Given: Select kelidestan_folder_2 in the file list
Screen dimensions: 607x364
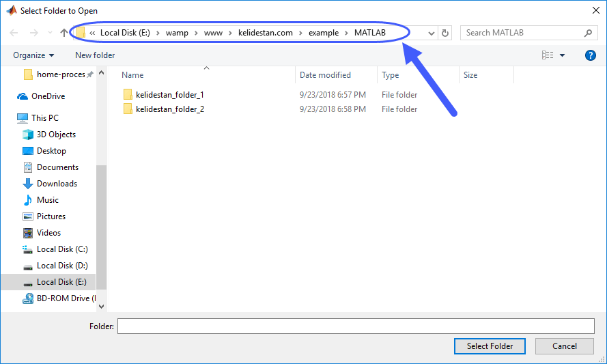Looking at the screenshot, I should 170,109.
